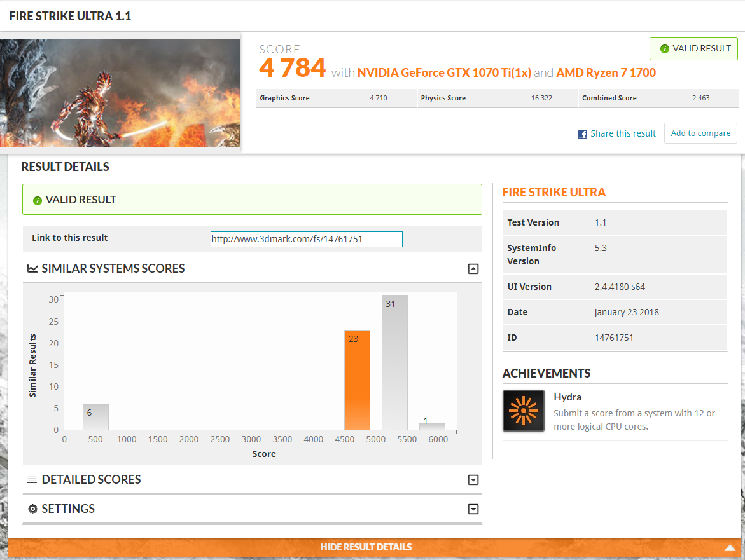This screenshot has width=745, height=560.
Task: Click the FIRE STRIKE ULTRA 1.1 title
Action: tap(70, 16)
